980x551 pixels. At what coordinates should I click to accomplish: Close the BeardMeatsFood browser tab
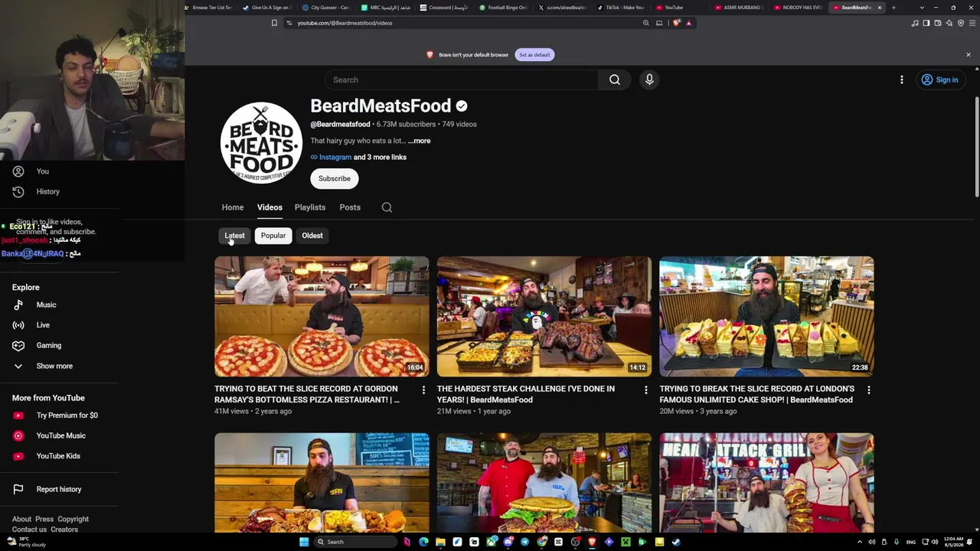point(880,8)
